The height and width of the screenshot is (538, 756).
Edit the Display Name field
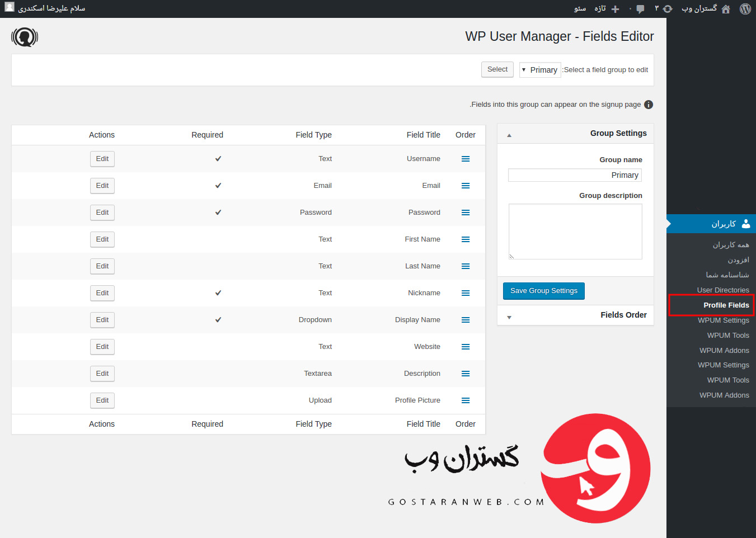[x=102, y=320]
